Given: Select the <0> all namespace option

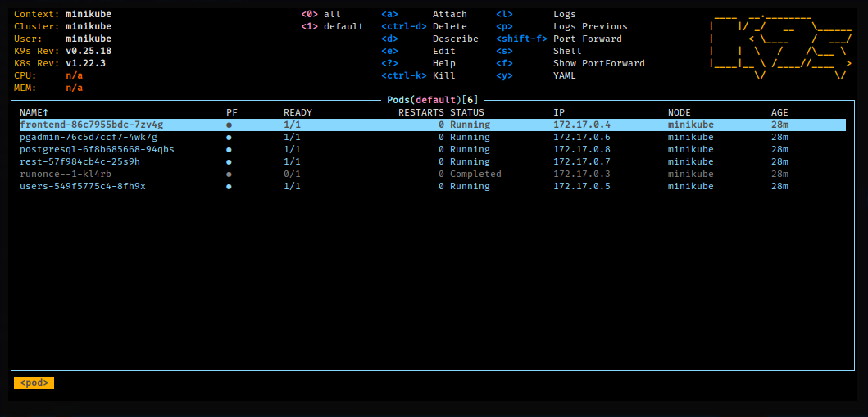Looking at the screenshot, I should [320, 15].
